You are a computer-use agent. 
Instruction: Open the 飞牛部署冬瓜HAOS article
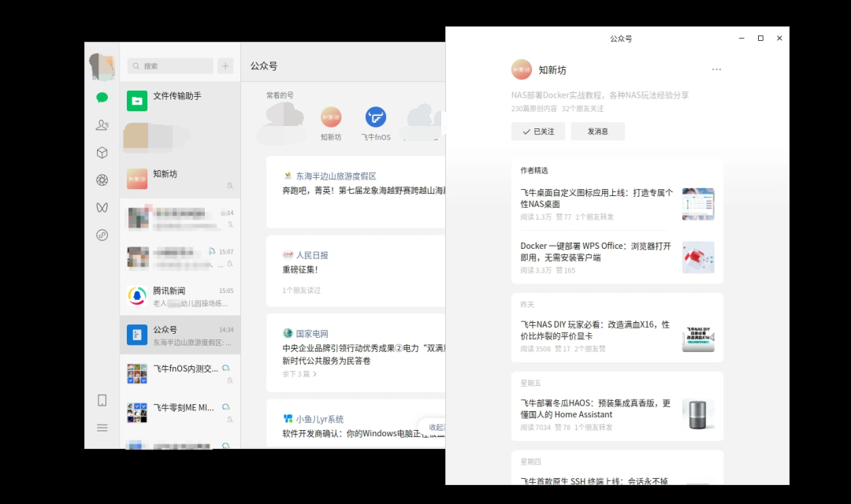tap(596, 409)
